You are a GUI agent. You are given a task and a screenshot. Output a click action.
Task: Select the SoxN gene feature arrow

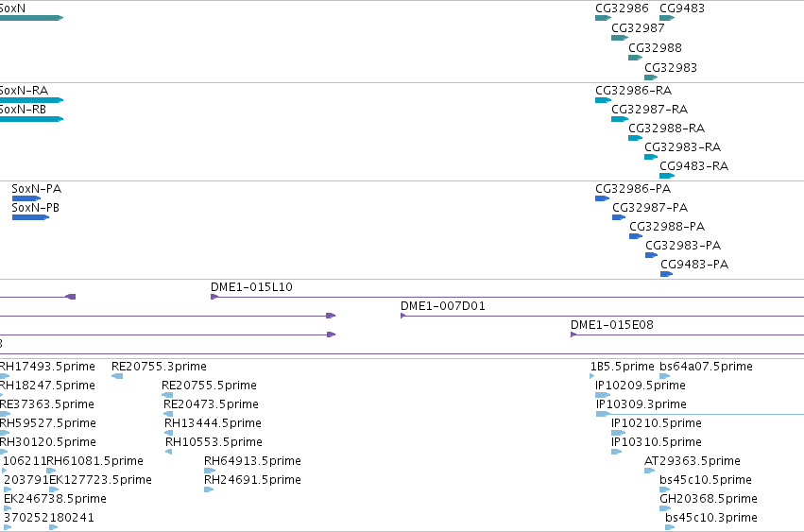31,18
